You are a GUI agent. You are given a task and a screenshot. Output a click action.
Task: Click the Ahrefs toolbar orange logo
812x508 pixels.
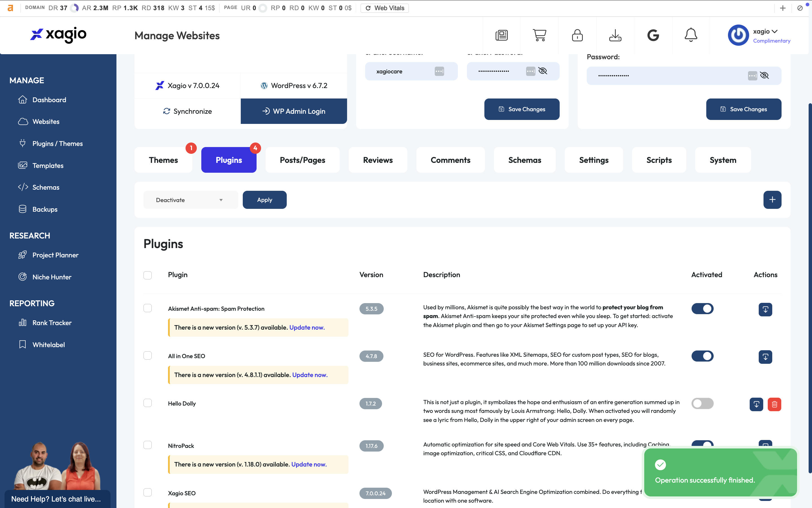10,8
